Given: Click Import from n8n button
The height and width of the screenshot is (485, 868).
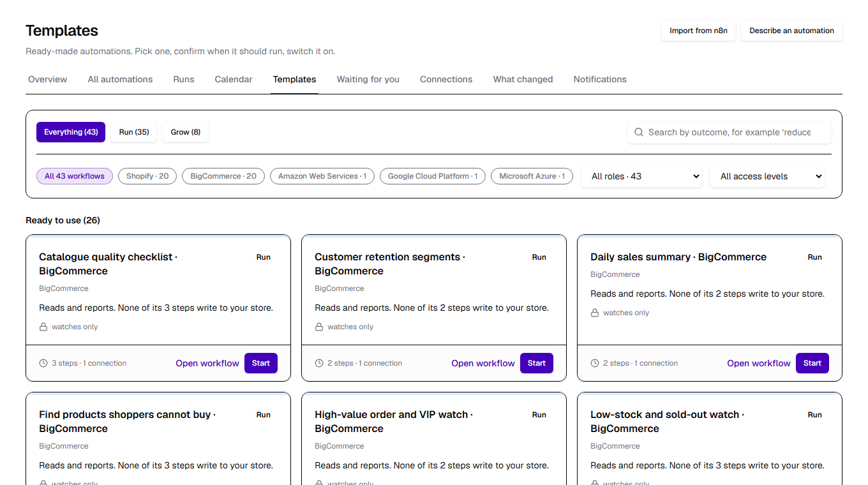Looking at the screenshot, I should (699, 31).
